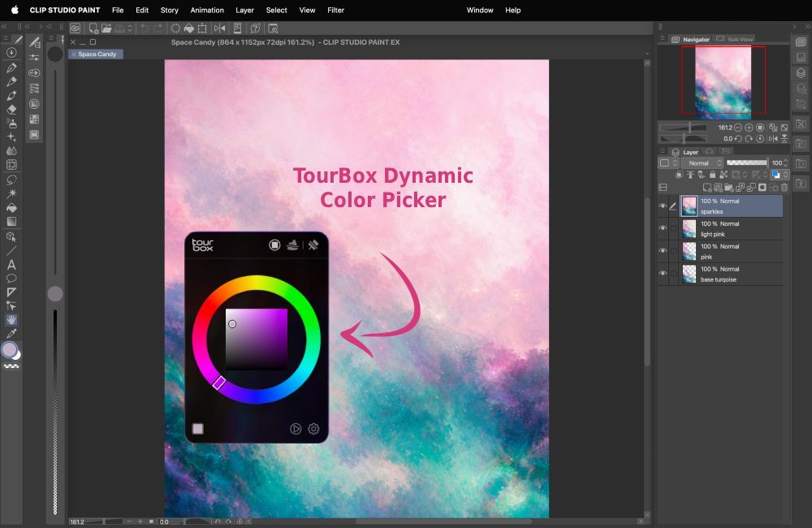Create a new raster layer icon
Viewport: 812px width, 528px height.
coord(707,188)
